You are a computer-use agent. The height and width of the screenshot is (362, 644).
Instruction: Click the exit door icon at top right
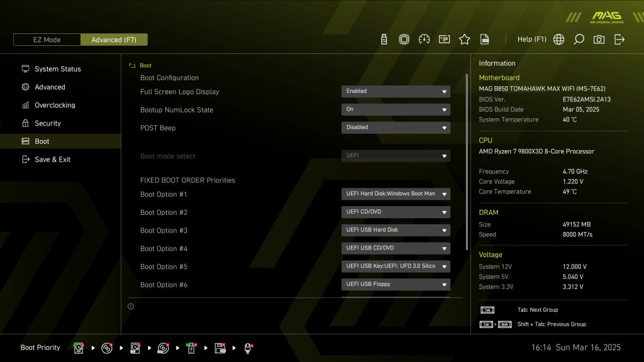coord(619,39)
